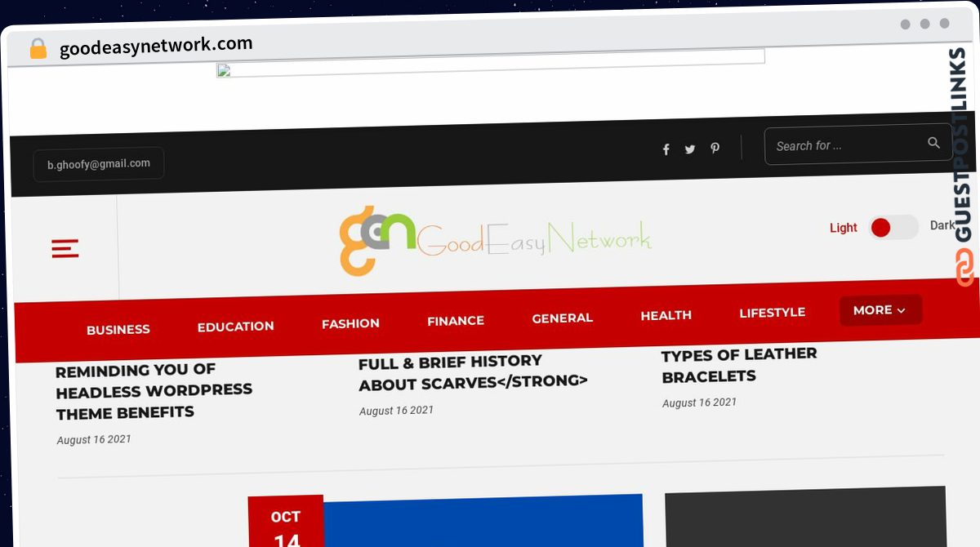Click the padlock icon in address bar
The width and height of the screenshot is (980, 547).
[38, 49]
